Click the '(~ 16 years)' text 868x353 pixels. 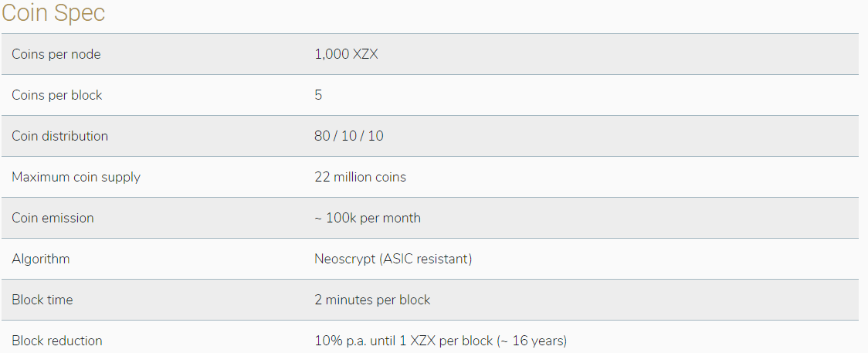pos(533,341)
